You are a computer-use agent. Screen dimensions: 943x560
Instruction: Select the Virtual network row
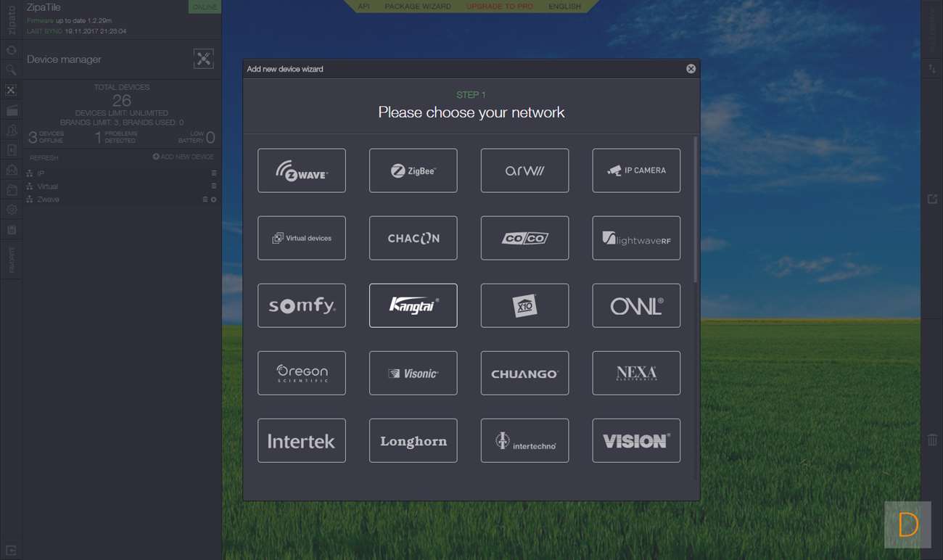tap(122, 186)
